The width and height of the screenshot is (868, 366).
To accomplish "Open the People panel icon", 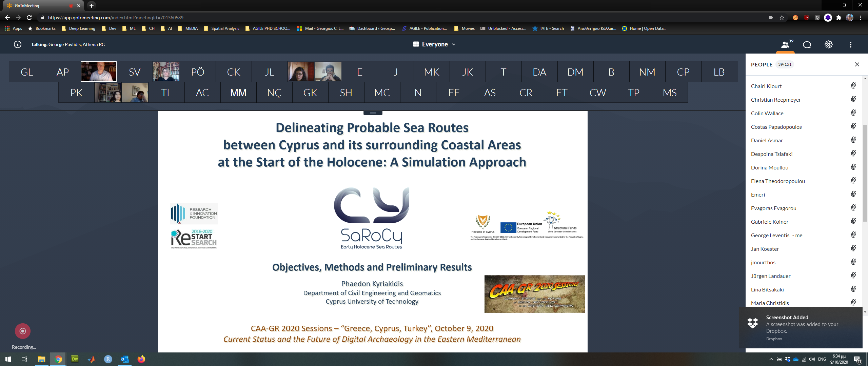I will coord(785,44).
